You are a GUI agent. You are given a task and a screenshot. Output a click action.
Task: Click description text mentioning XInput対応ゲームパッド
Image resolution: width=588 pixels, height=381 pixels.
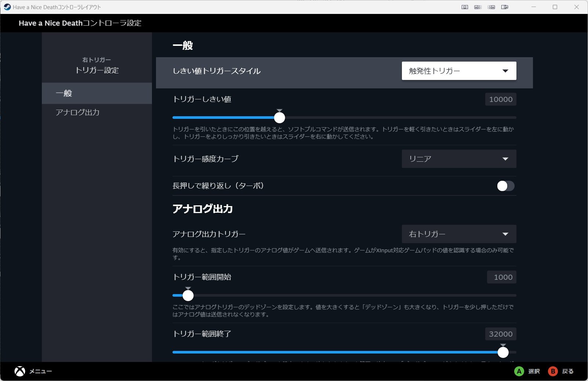(x=343, y=254)
